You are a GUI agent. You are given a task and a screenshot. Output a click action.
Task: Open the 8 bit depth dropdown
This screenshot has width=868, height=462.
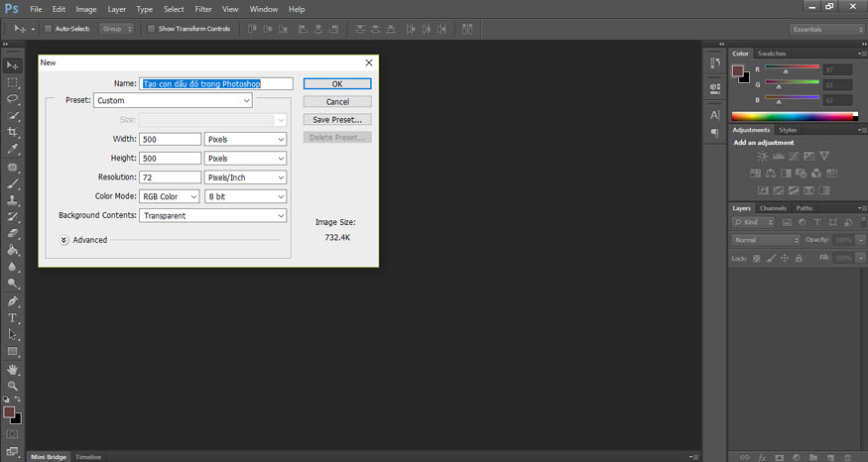click(245, 196)
